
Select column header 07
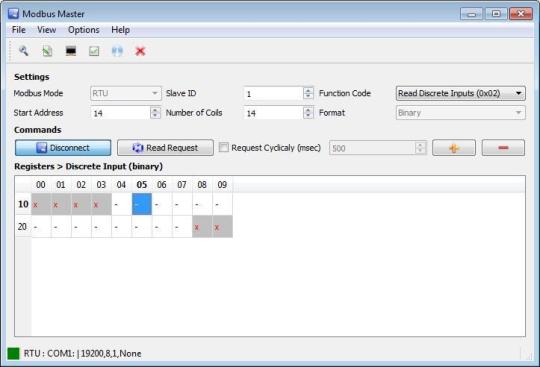182,185
